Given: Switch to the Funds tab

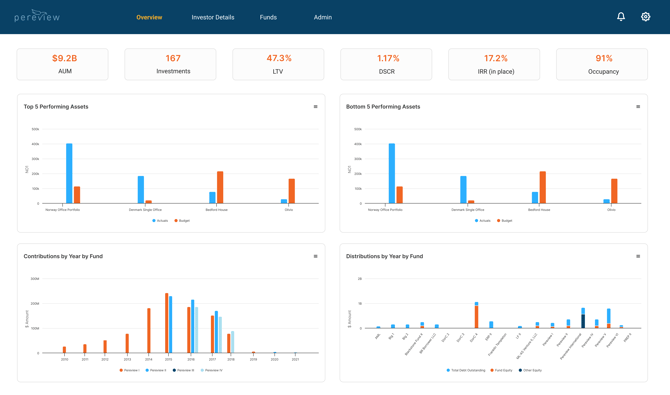Looking at the screenshot, I should point(268,17).
